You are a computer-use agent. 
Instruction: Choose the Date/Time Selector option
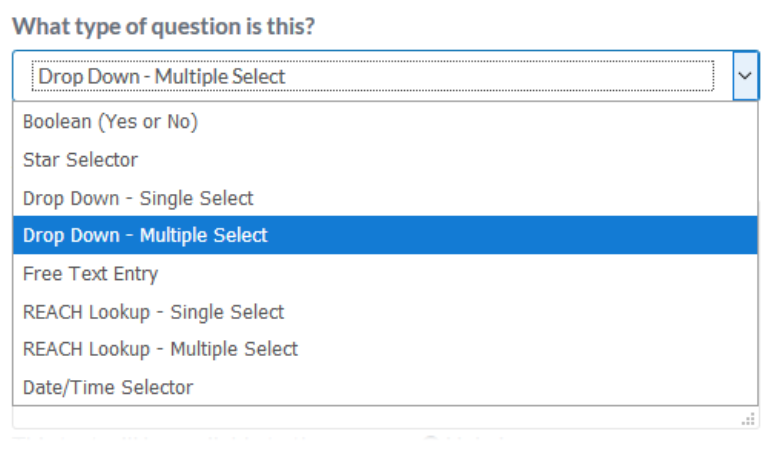[108, 387]
